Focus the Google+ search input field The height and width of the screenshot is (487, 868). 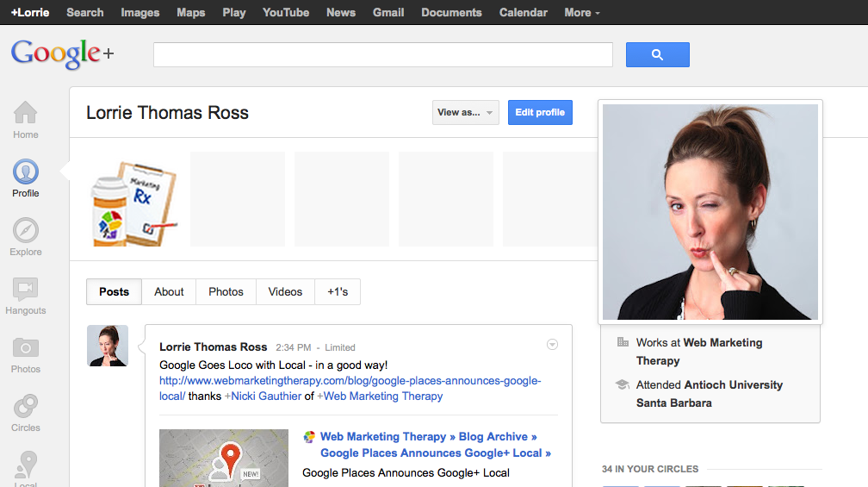[x=383, y=54]
